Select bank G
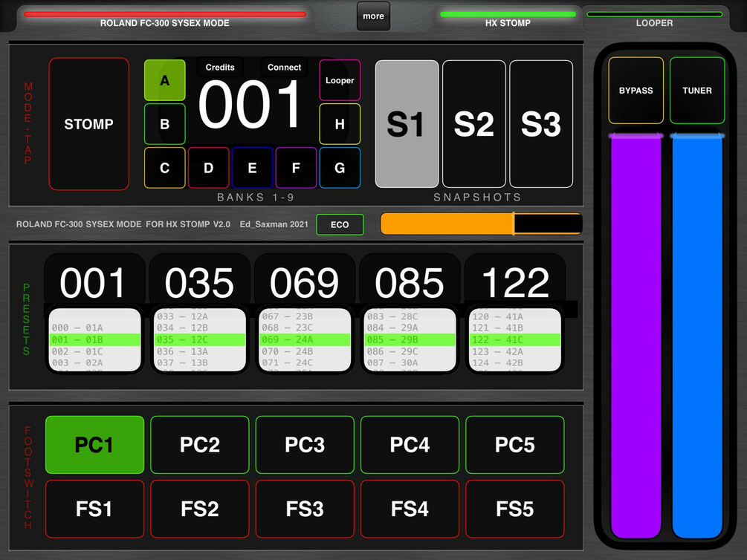The width and height of the screenshot is (747, 560). 340,168
